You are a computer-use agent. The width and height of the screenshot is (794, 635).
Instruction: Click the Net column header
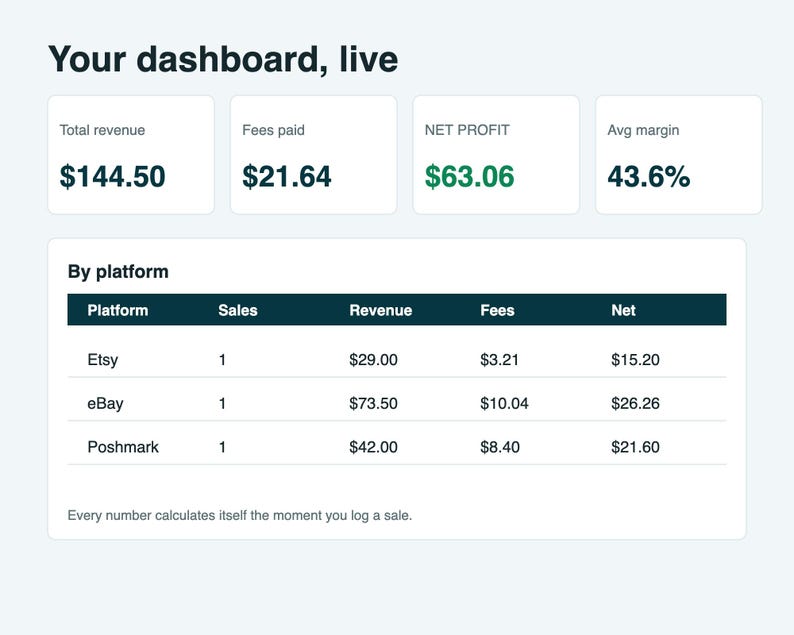pos(623,310)
